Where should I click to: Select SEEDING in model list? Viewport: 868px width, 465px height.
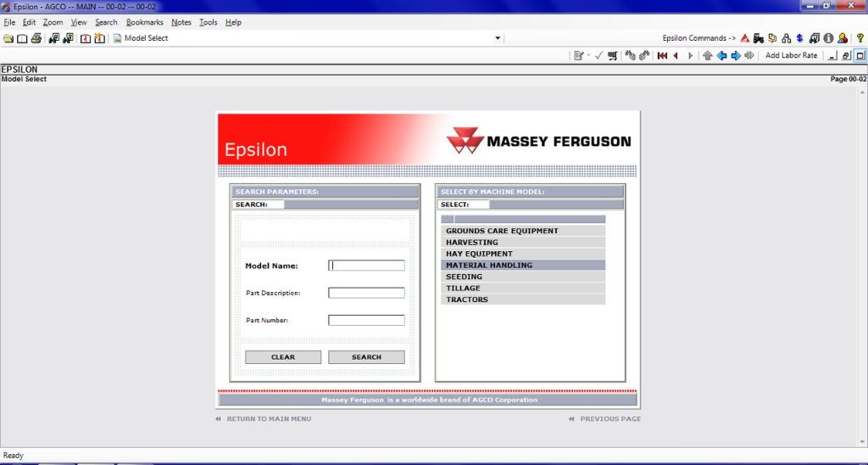[x=523, y=277]
